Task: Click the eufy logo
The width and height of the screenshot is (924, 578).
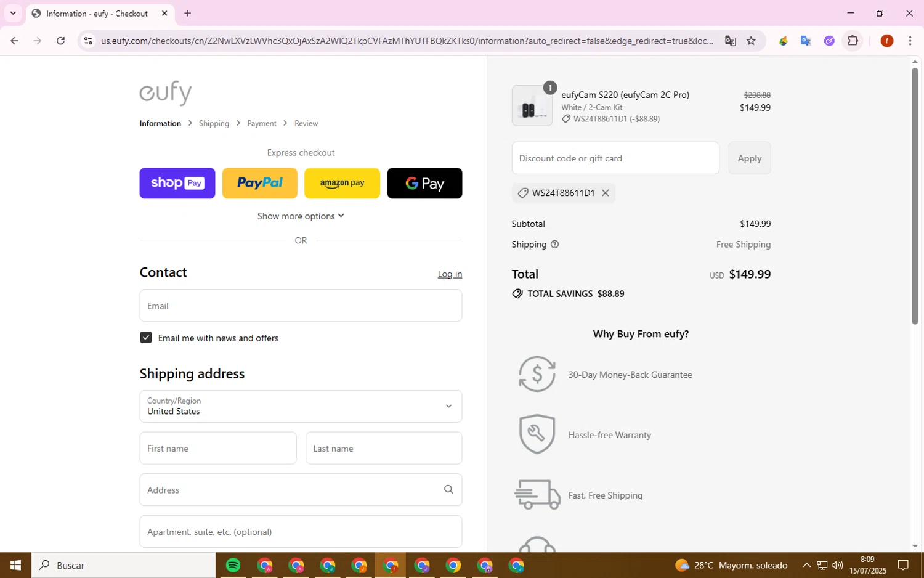Action: click(166, 92)
